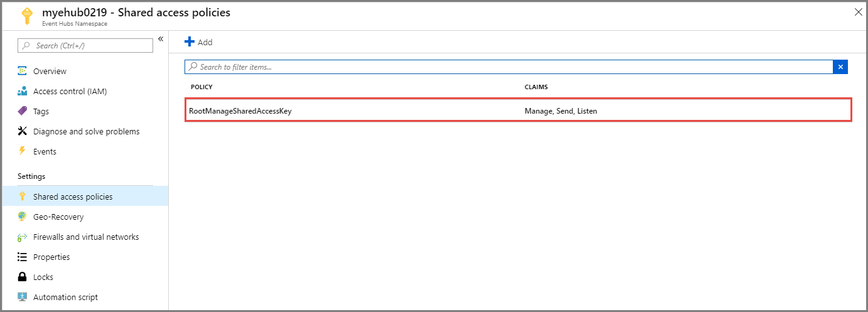Focus the sidebar Search (Ctrl+/) field
Image resolution: width=868 pixels, height=312 pixels.
coord(85,46)
